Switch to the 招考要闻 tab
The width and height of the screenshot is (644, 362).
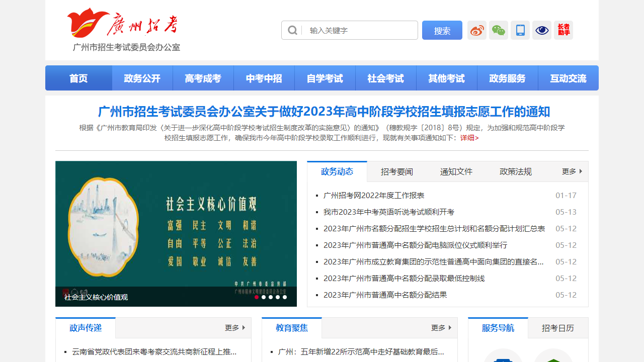tap(397, 171)
